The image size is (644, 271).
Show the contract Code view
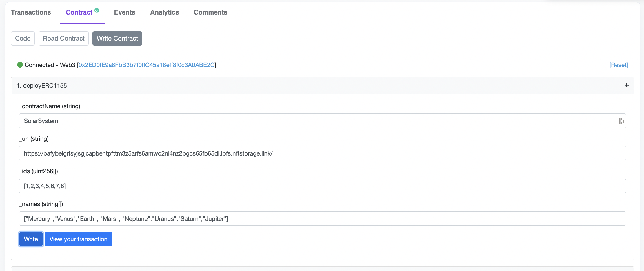[x=23, y=38]
